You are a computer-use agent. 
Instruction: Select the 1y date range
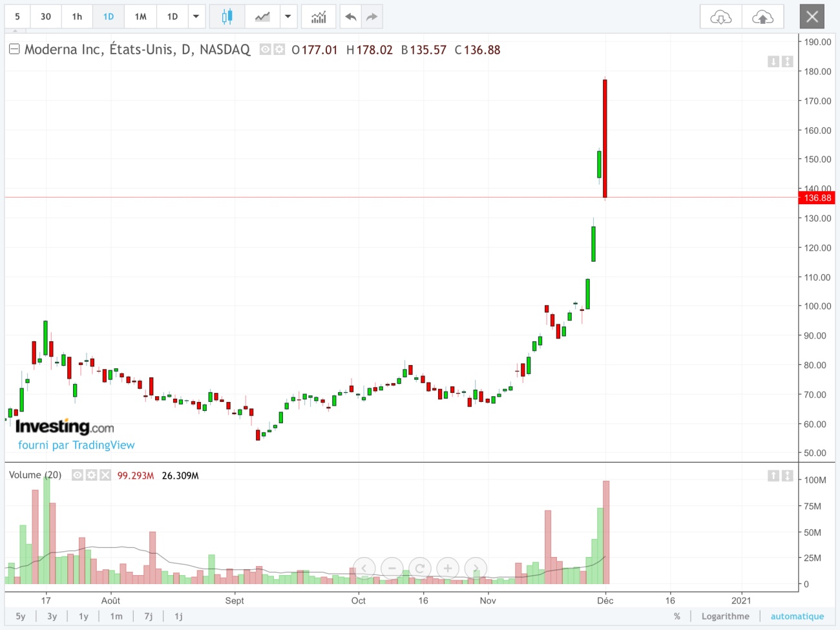click(x=83, y=616)
